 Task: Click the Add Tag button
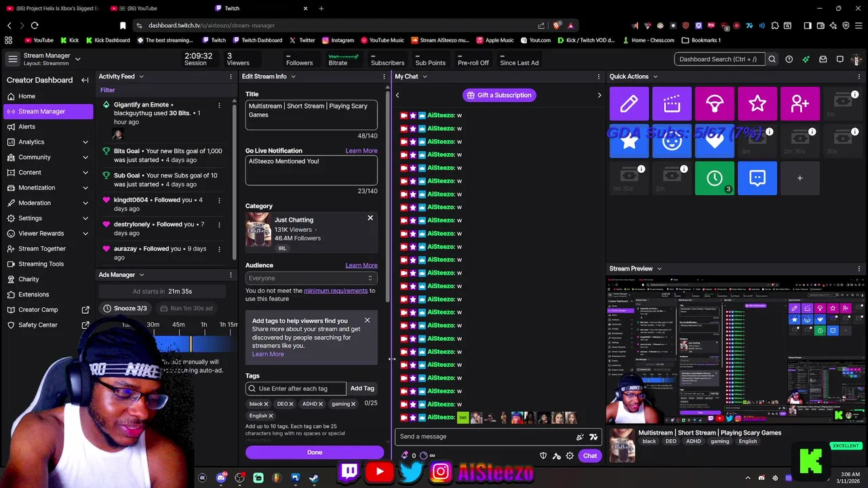click(362, 388)
